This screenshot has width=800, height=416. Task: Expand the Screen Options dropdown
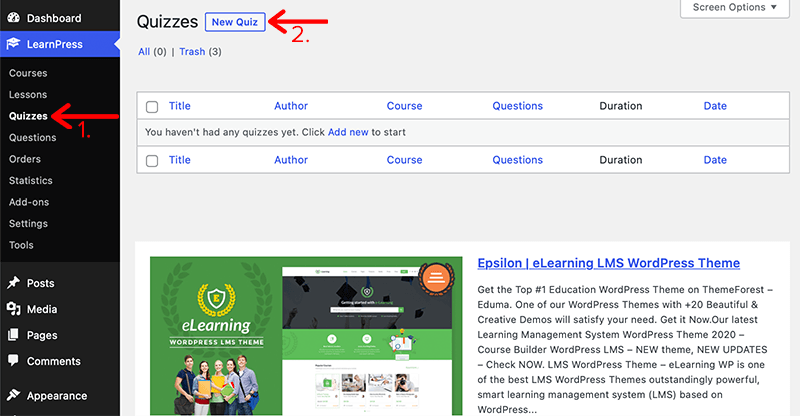coord(735,8)
